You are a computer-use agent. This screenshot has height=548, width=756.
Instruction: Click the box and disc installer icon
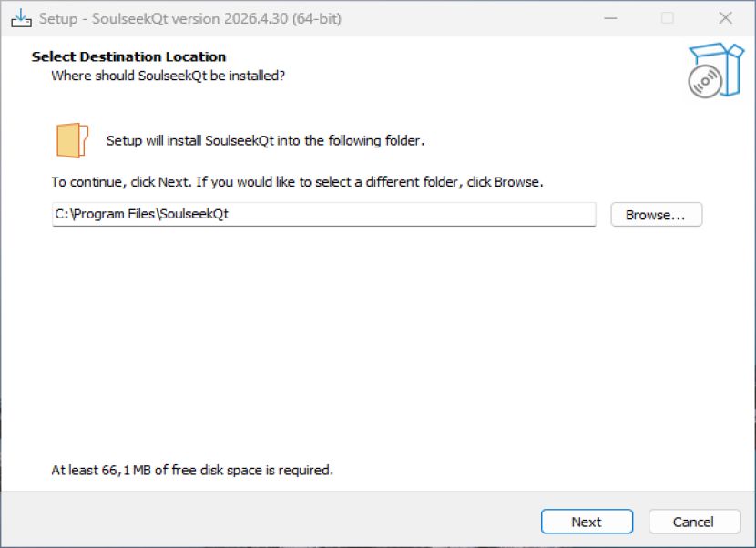click(x=716, y=70)
